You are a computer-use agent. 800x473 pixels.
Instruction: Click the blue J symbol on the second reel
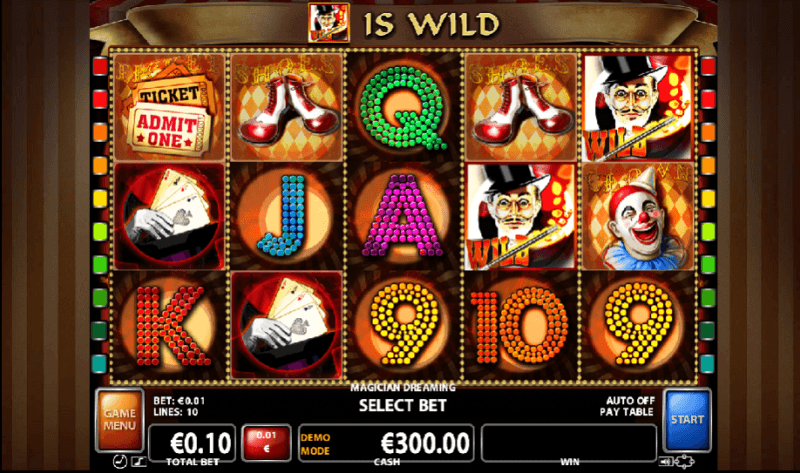coord(286,216)
